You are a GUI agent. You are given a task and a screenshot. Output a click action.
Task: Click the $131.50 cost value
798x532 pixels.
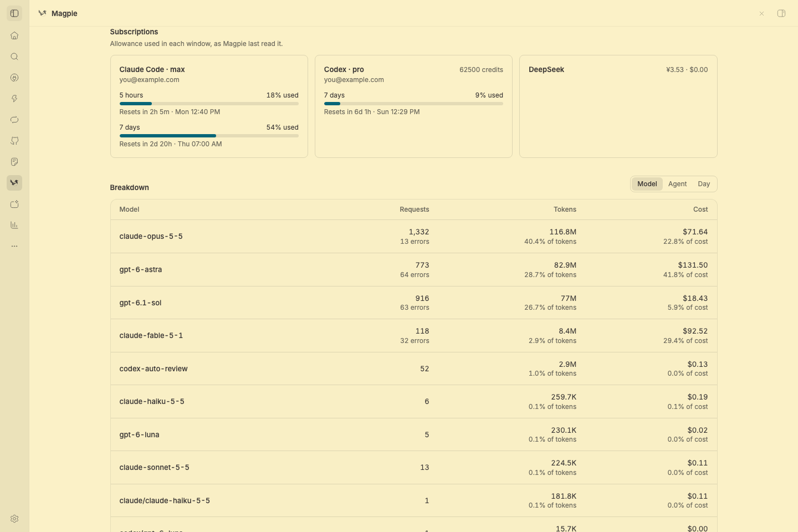click(693, 265)
